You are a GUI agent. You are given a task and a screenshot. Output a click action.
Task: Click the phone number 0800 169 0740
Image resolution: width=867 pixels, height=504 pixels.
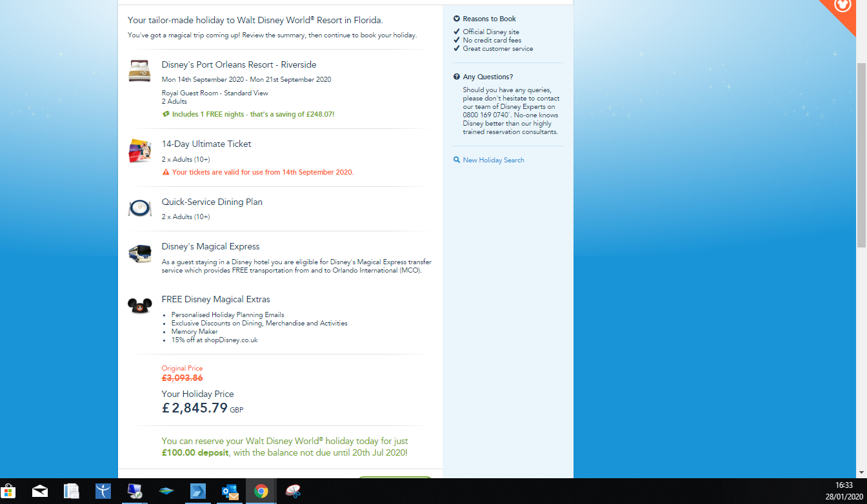tap(485, 115)
